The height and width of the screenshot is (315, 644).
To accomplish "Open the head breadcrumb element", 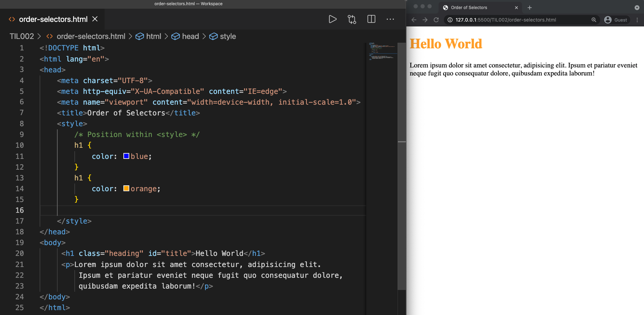I will (x=185, y=36).
